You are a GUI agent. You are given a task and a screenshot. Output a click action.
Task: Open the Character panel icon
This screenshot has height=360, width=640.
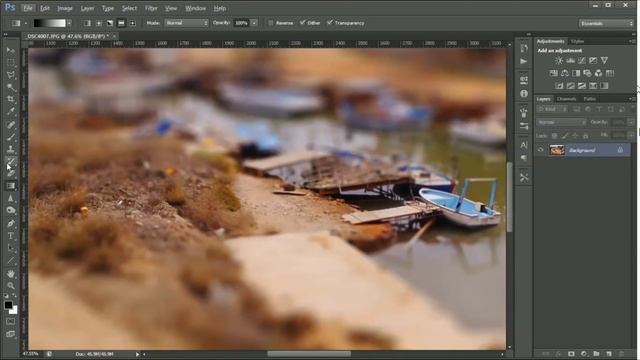[524, 145]
